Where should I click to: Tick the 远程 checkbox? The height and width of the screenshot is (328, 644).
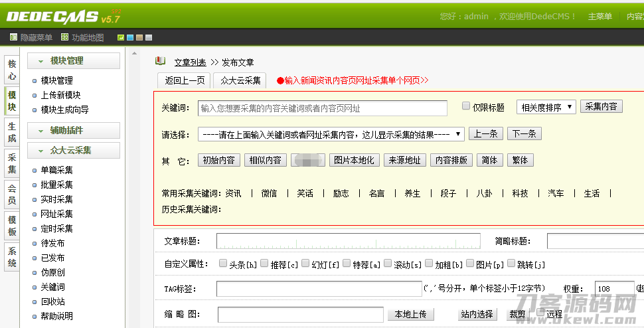pos(540,313)
